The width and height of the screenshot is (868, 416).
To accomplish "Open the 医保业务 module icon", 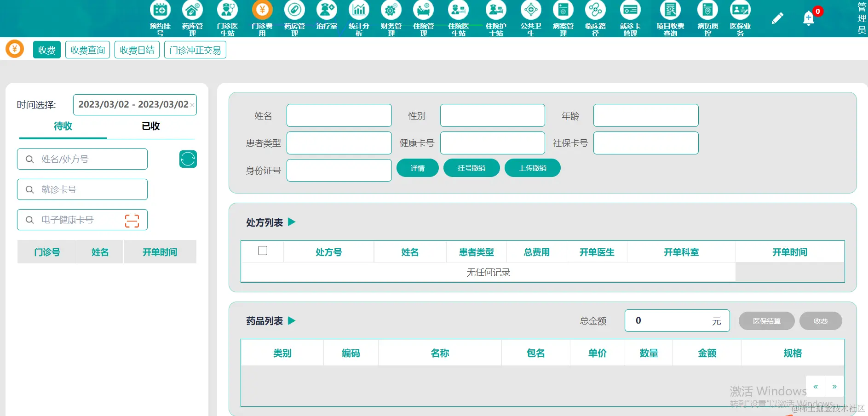I will click(x=740, y=10).
